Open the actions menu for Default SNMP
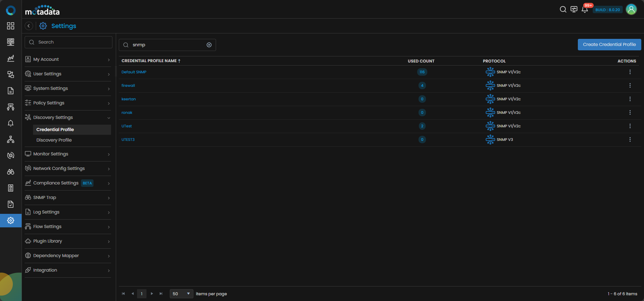The height and width of the screenshot is (301, 644). [x=630, y=72]
